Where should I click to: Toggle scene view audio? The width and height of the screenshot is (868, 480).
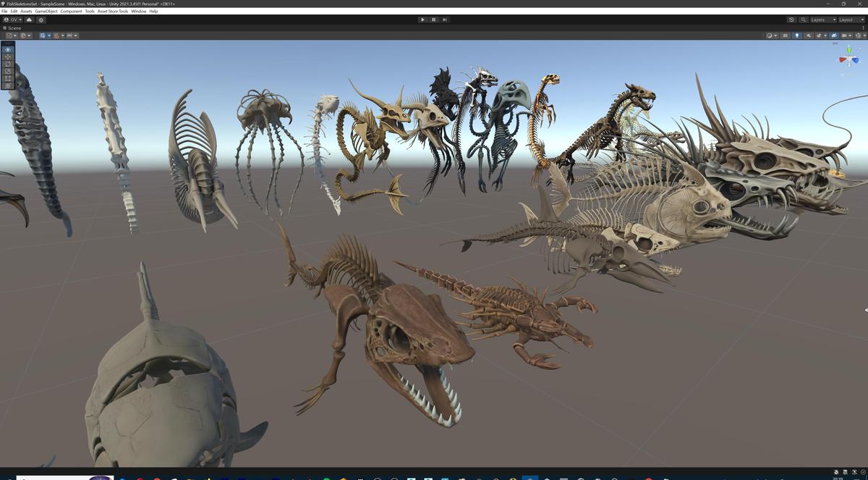click(809, 35)
